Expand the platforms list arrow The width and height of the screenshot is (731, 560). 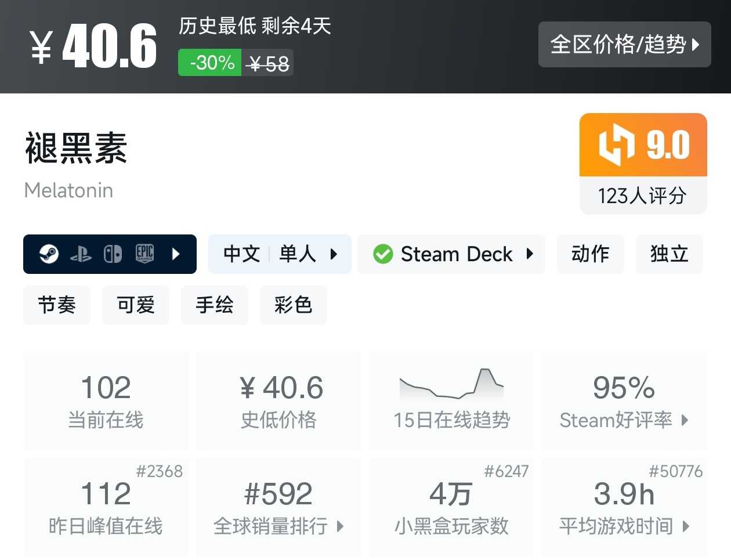click(176, 254)
